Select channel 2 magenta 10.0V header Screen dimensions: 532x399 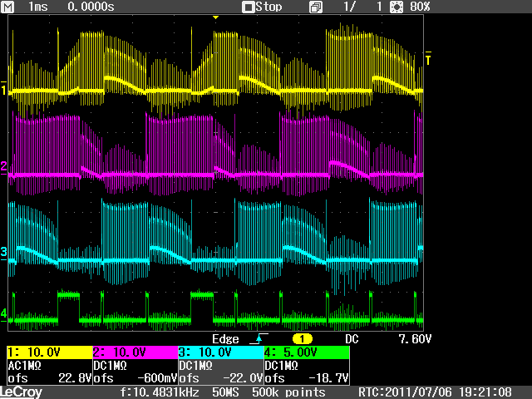pos(135,352)
